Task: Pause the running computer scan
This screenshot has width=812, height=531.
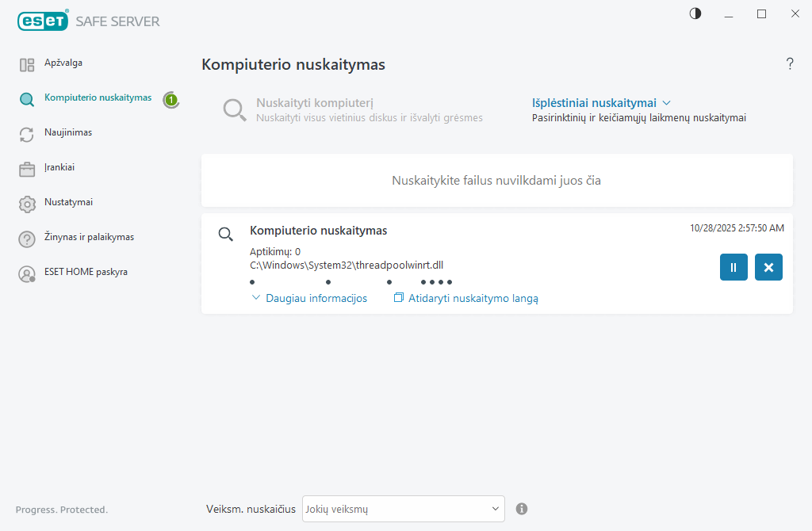Action: (733, 267)
